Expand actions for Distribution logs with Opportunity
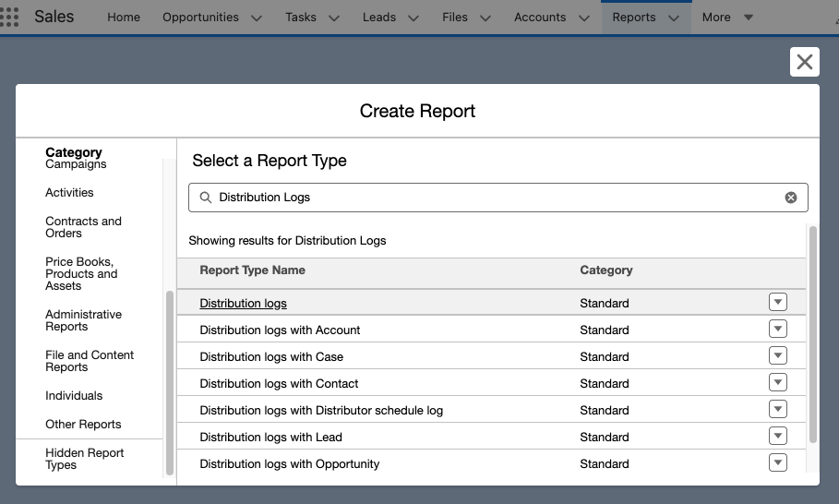This screenshot has width=839, height=504. tap(777, 463)
